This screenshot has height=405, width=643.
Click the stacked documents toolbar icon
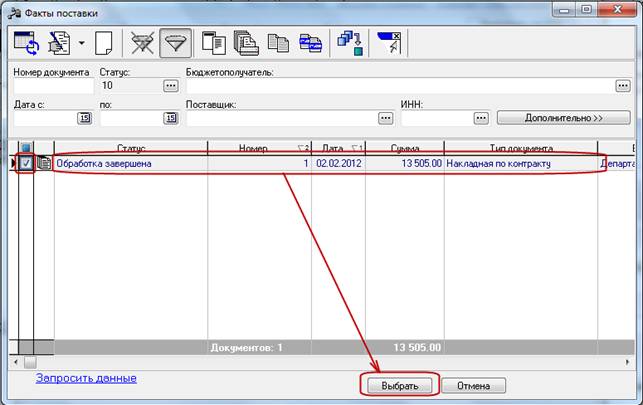(245, 43)
